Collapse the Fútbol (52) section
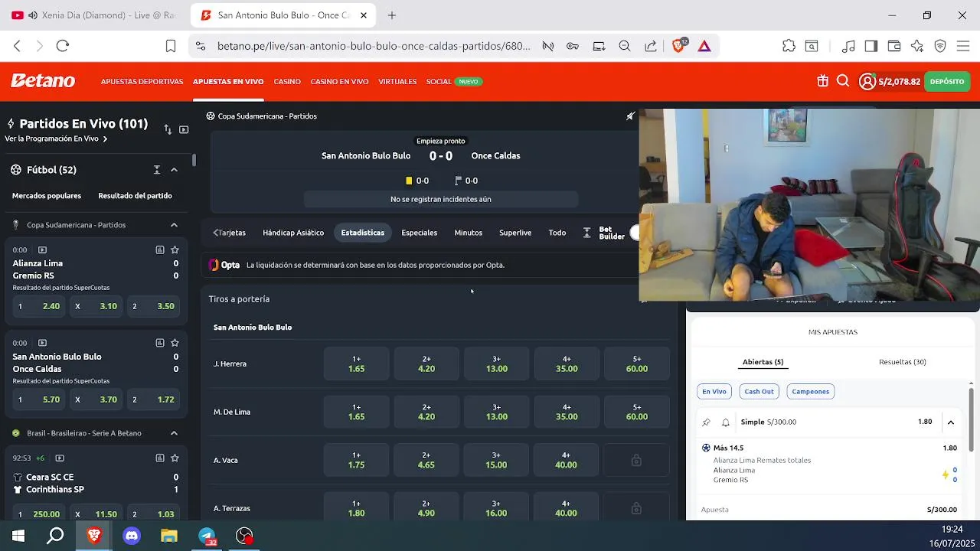Viewport: 980px width, 551px height. pyautogui.click(x=174, y=170)
